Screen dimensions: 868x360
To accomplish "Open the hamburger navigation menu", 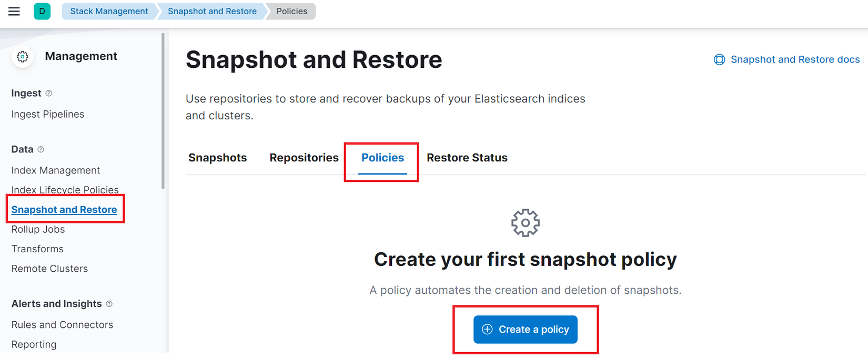I will (14, 11).
